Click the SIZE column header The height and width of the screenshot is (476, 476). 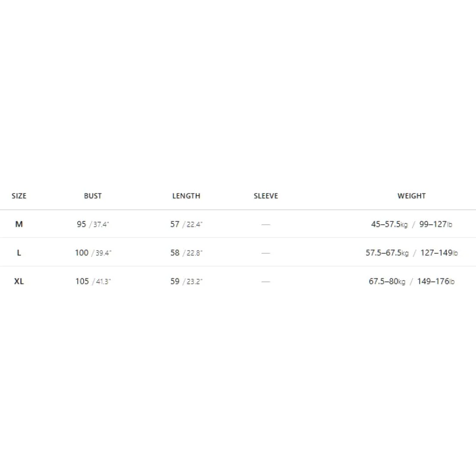[x=19, y=196]
